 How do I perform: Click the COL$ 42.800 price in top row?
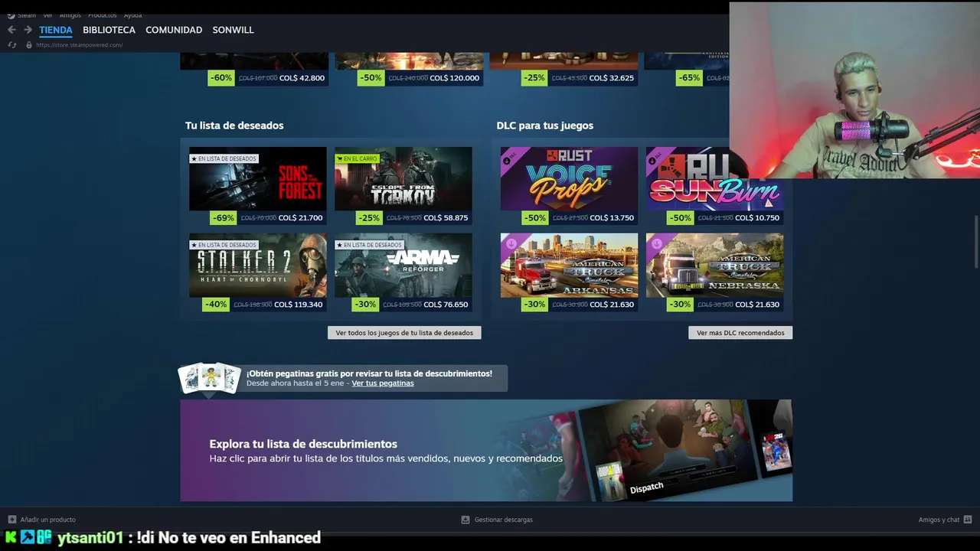pos(302,78)
